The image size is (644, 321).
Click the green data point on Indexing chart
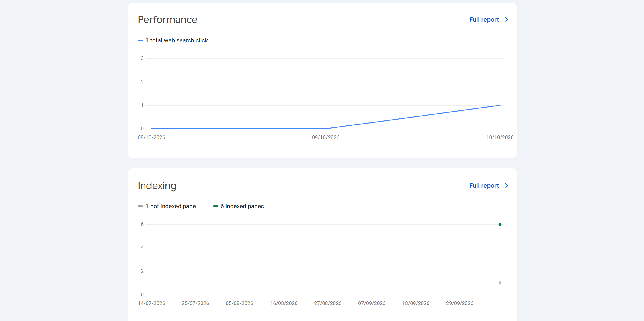(x=500, y=224)
